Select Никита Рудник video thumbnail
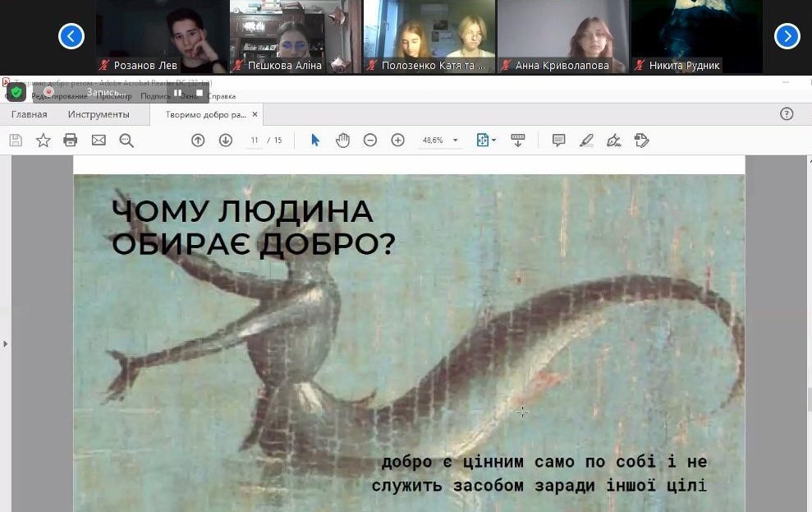Image resolution: width=812 pixels, height=512 pixels. [696, 36]
